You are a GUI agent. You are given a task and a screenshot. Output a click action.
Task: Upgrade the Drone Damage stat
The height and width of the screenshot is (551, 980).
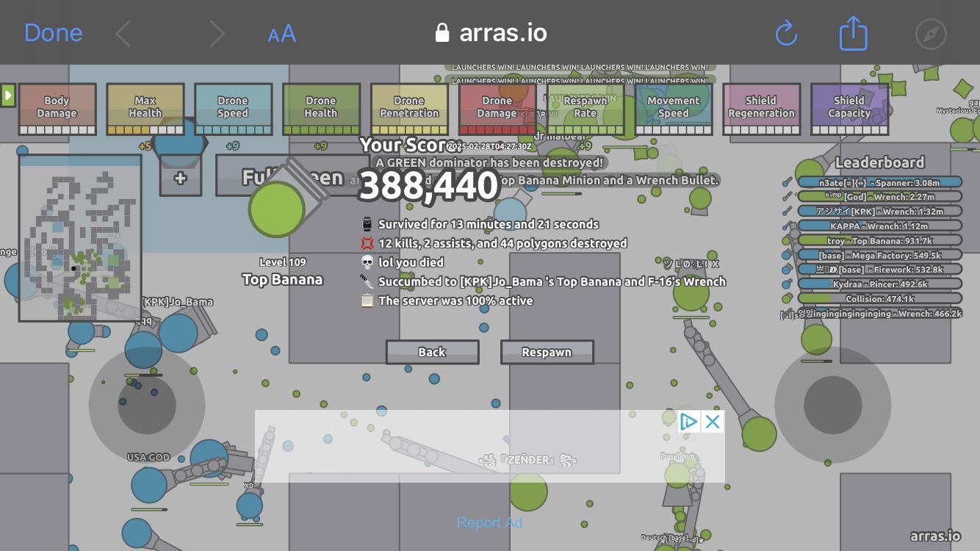click(497, 109)
